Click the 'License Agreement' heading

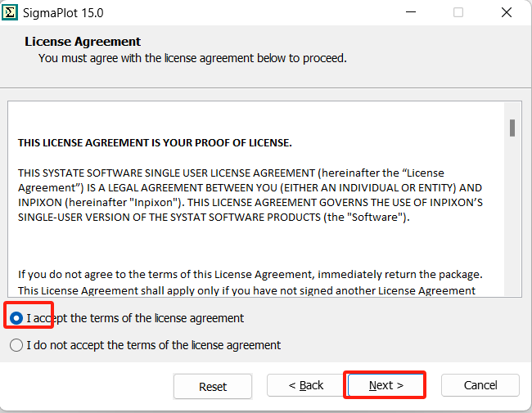click(x=83, y=42)
